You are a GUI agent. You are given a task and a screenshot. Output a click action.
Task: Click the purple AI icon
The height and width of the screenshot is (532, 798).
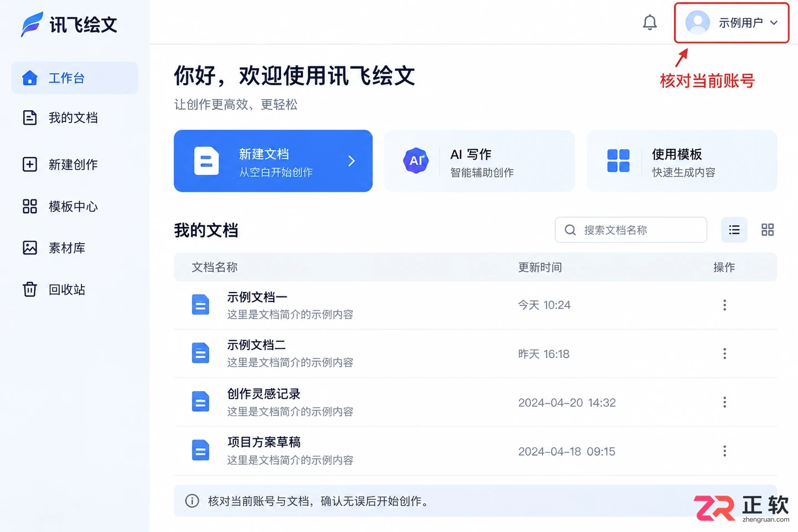pyautogui.click(x=416, y=161)
